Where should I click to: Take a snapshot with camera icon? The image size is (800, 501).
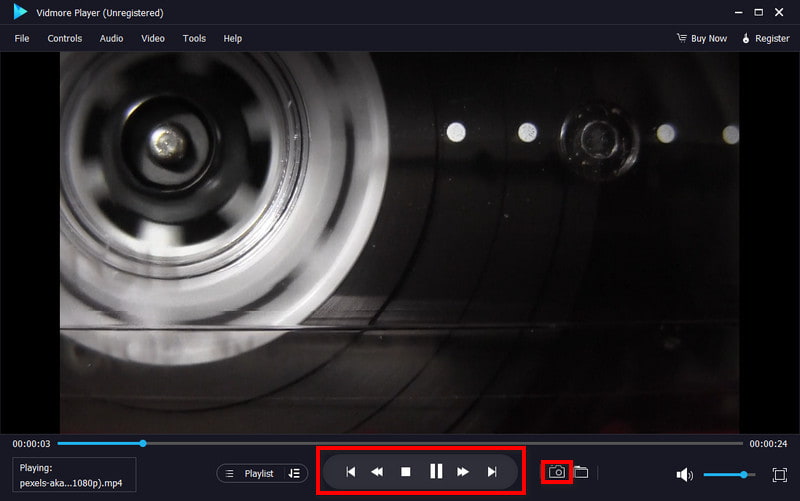click(557, 472)
